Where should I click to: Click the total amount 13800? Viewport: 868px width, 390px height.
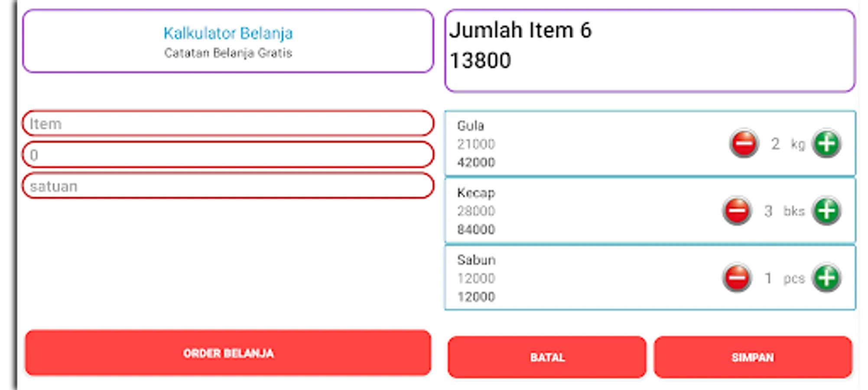481,61
